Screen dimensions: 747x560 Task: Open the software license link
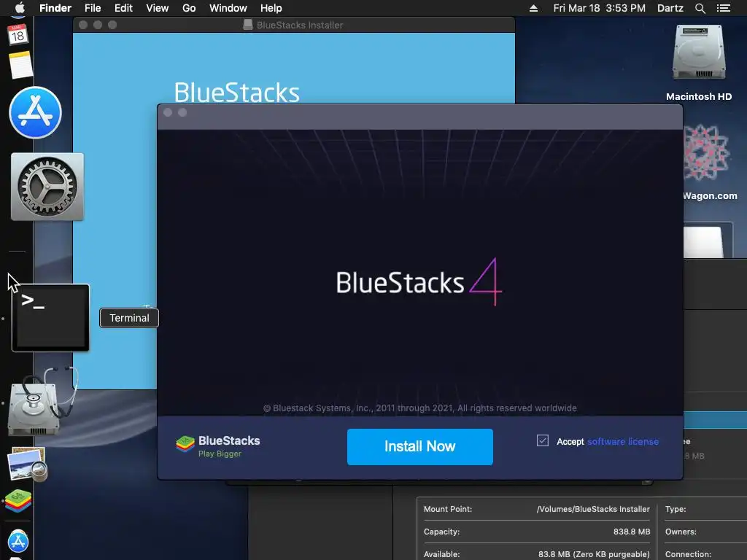(x=623, y=441)
